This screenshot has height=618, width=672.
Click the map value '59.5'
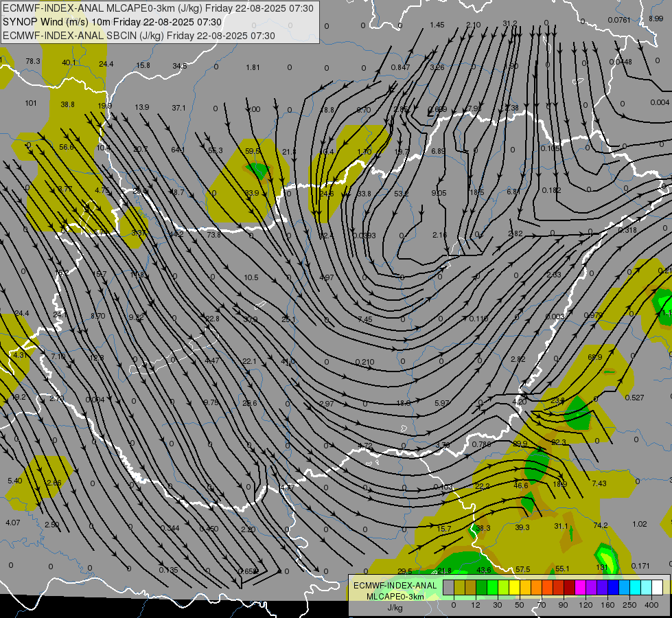coord(253,151)
